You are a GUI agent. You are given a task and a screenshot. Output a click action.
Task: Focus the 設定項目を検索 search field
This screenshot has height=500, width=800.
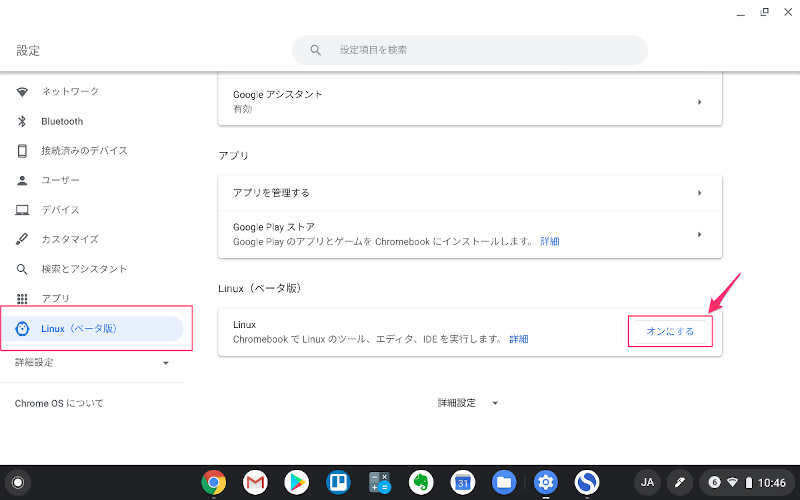pos(470,50)
